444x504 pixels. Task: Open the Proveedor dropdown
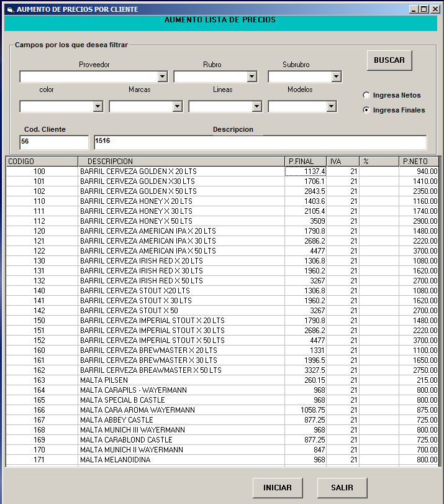click(163, 76)
